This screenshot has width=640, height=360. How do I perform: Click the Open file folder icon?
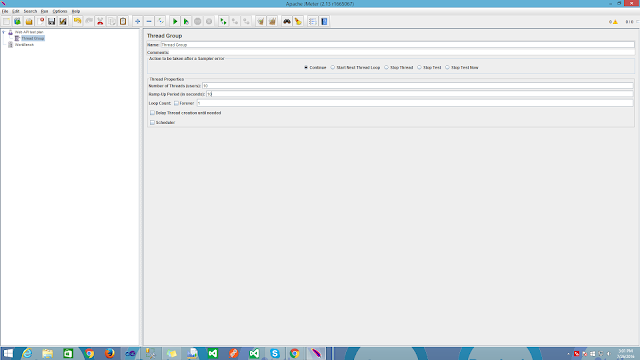[x=29, y=21]
